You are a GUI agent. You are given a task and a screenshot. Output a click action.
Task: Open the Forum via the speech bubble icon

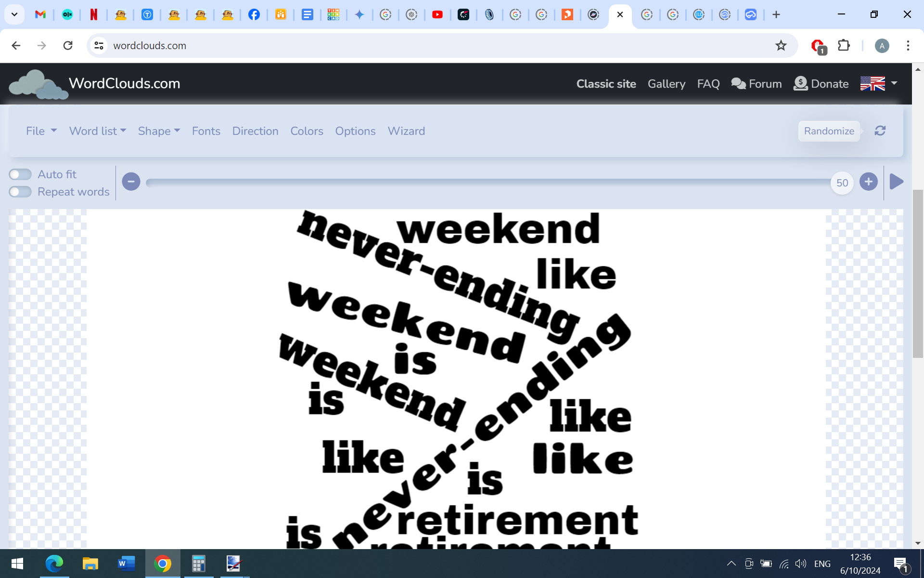click(739, 83)
